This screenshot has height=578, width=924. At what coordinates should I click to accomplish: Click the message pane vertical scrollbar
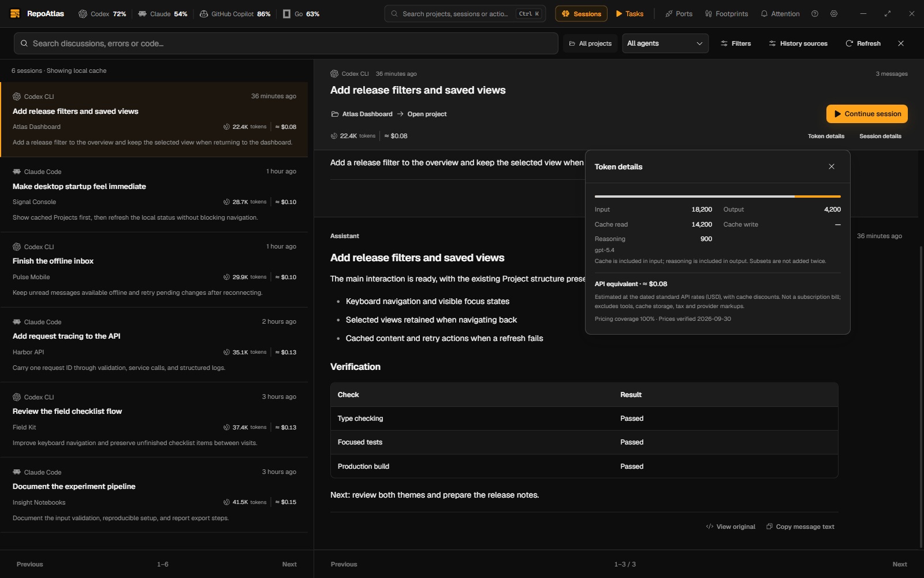click(x=921, y=397)
